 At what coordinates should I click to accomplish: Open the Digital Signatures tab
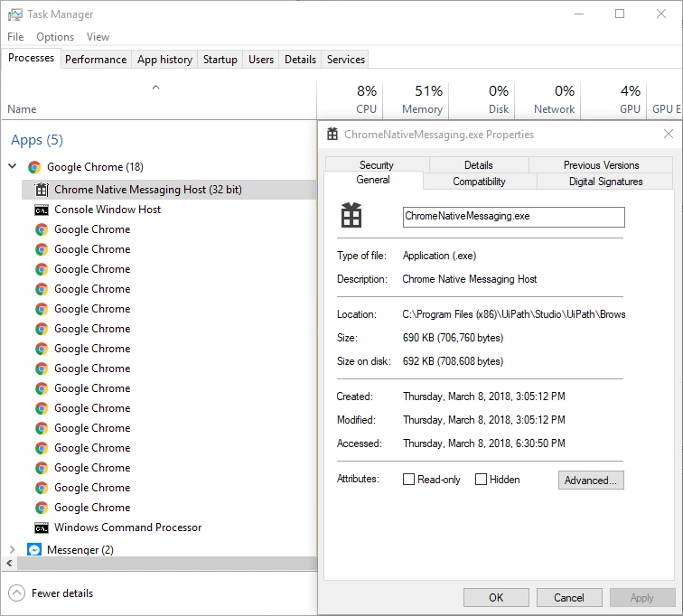tap(605, 182)
